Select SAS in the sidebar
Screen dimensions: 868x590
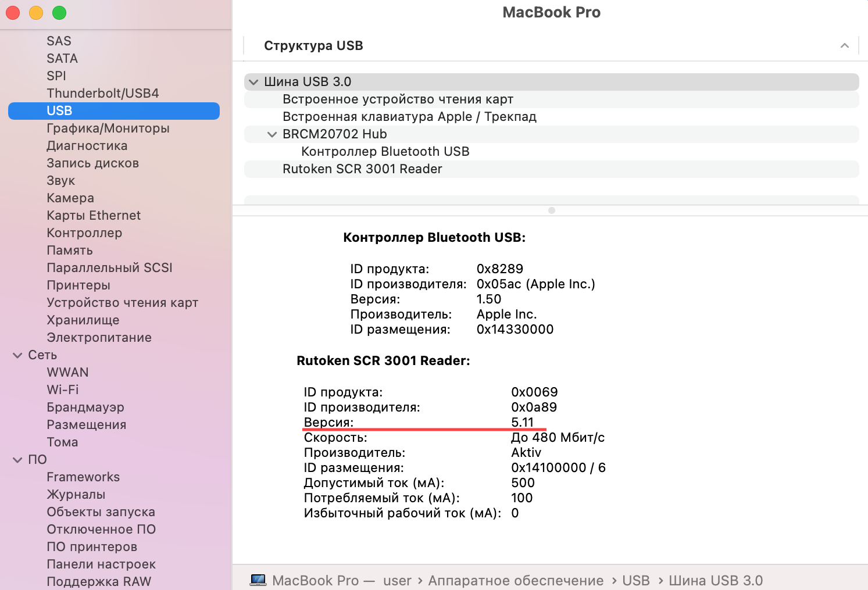coord(59,41)
